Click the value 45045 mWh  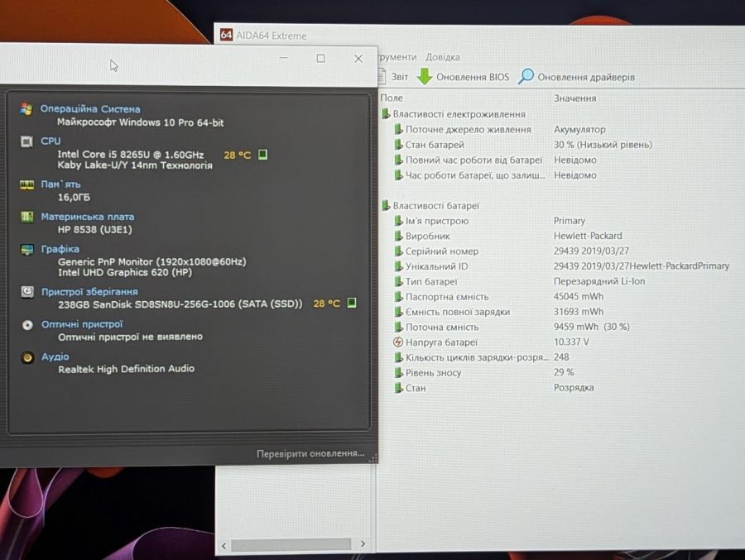coord(579,296)
